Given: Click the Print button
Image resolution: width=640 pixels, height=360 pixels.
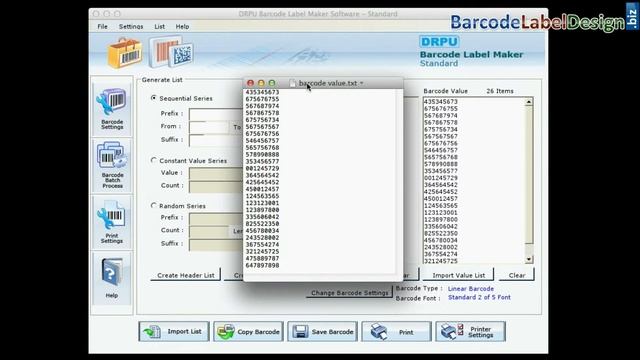Looking at the screenshot, I should click(396, 331).
